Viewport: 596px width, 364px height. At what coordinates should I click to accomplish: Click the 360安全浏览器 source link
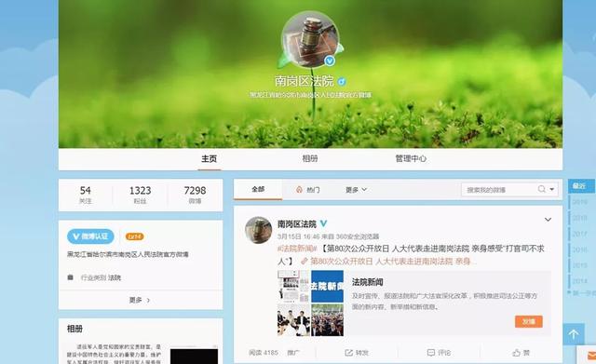click(358, 236)
